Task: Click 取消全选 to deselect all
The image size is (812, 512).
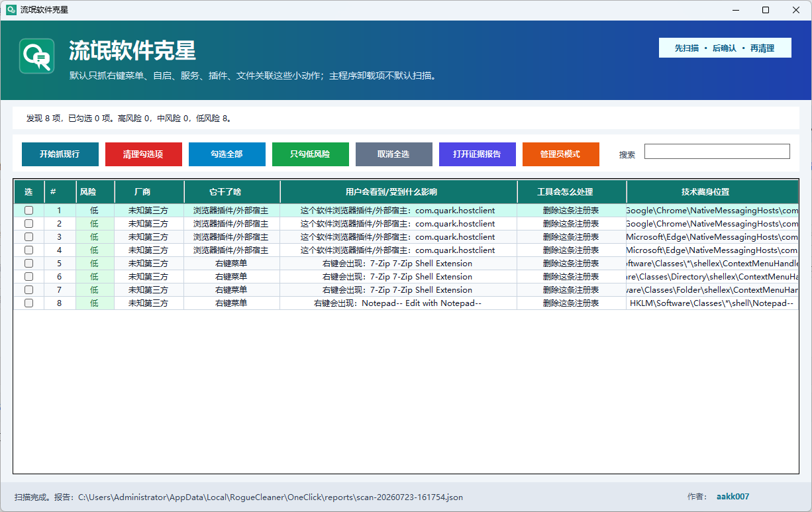Action: click(393, 154)
